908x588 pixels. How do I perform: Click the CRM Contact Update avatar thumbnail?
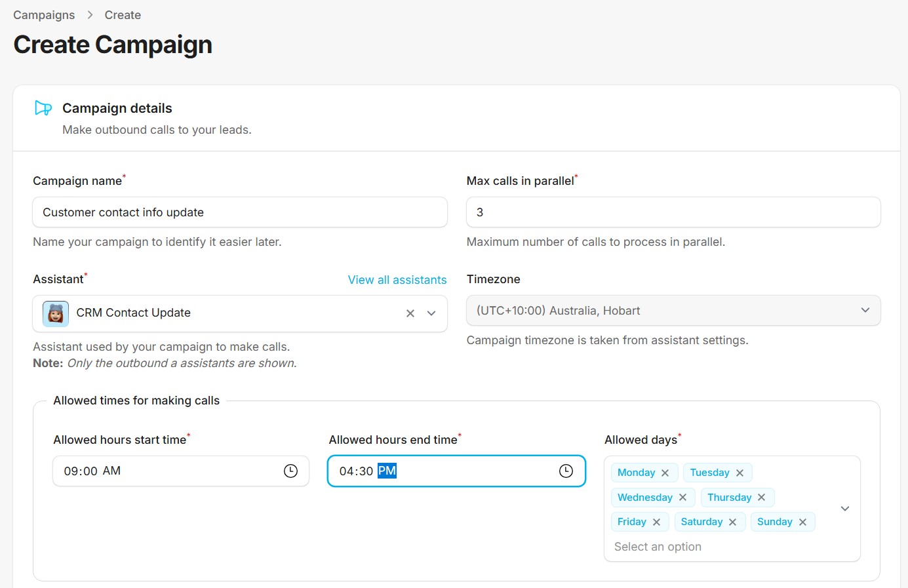(x=56, y=313)
